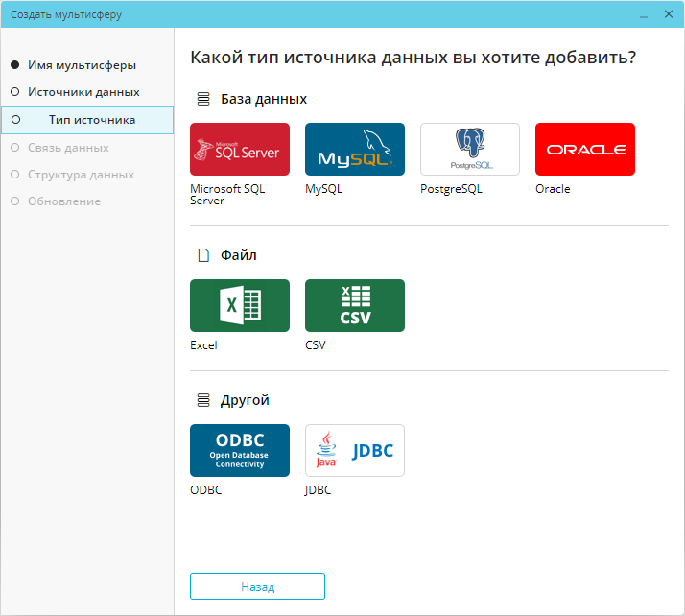Select the Microsoft SQL Server source tile
This screenshot has height=616, width=685.
(x=240, y=149)
